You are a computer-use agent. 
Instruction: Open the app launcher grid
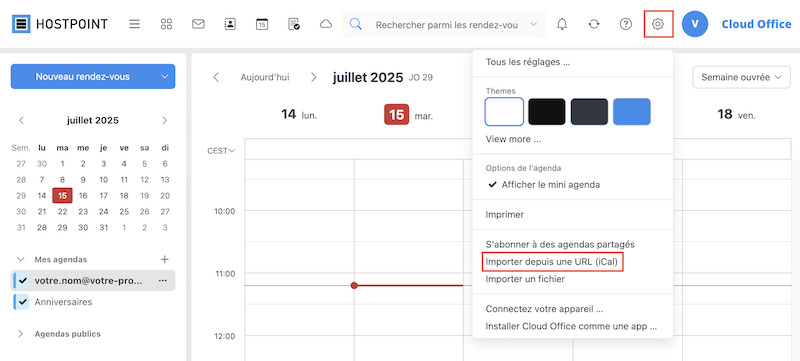click(166, 24)
